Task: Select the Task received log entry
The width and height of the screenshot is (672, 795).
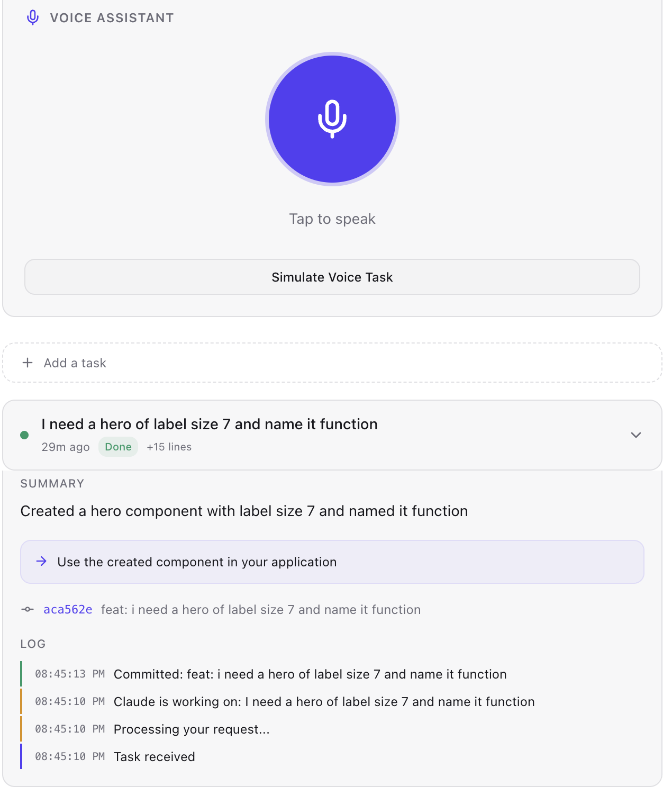Action: point(115,756)
